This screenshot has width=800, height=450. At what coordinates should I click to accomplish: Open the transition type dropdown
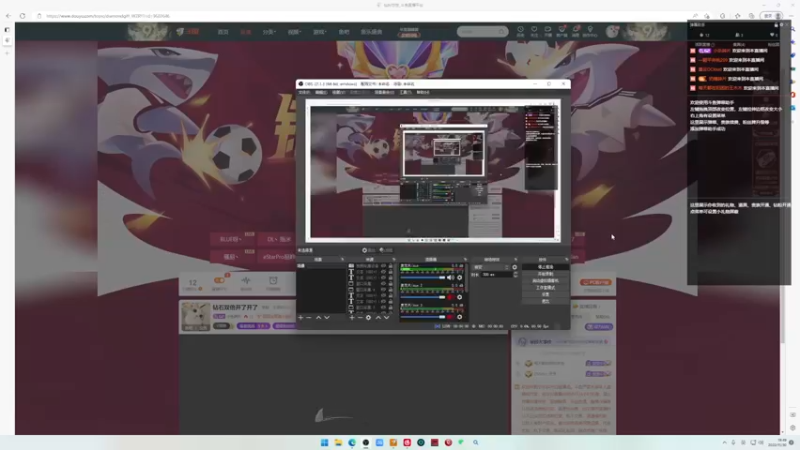tap(491, 267)
